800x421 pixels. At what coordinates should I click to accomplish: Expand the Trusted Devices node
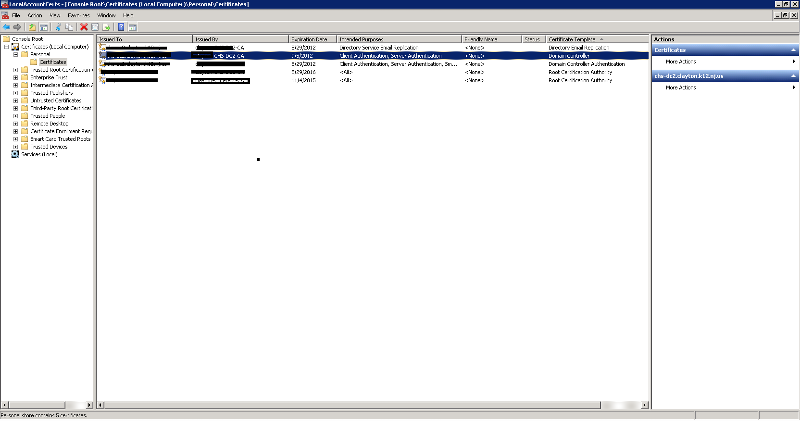point(15,146)
